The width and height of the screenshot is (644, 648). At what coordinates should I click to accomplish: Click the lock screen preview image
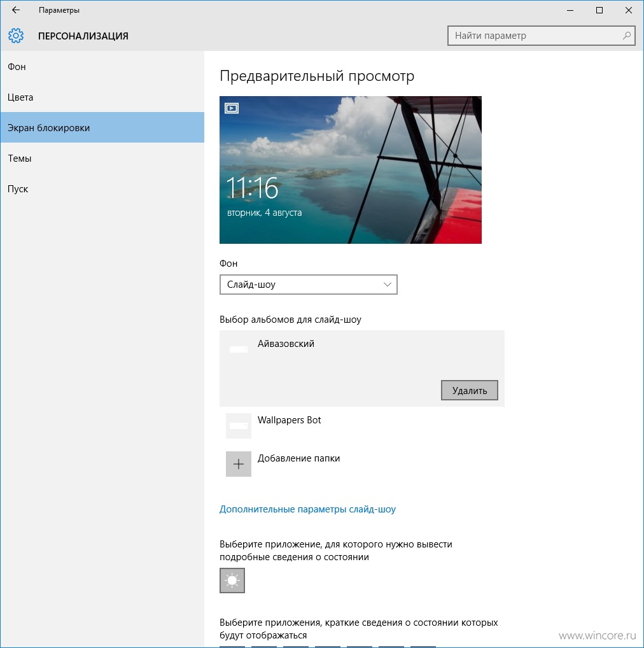pyautogui.click(x=350, y=170)
